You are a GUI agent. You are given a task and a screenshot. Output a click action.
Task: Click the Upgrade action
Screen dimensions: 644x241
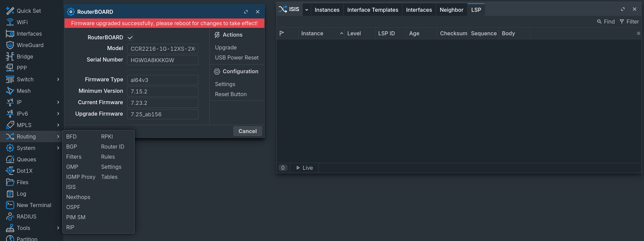(x=226, y=47)
